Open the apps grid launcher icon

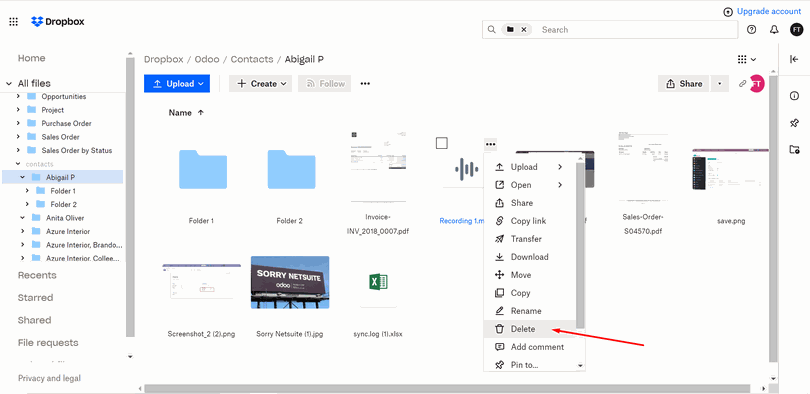point(13,22)
